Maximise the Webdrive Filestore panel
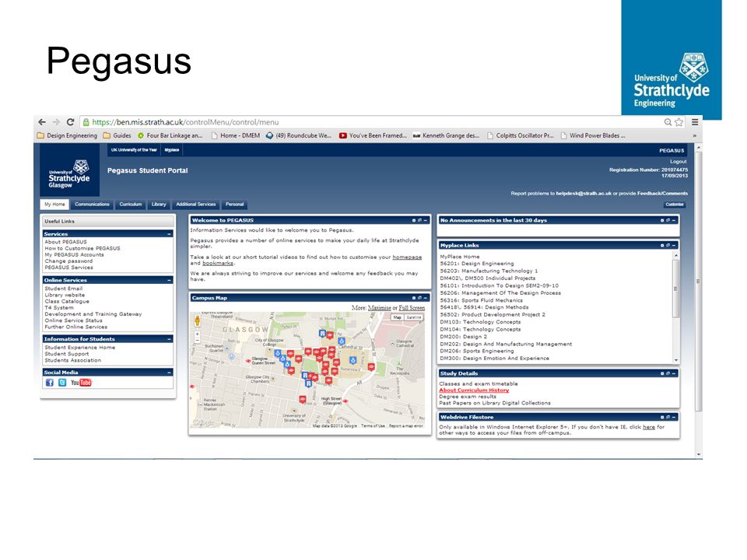 point(668,417)
